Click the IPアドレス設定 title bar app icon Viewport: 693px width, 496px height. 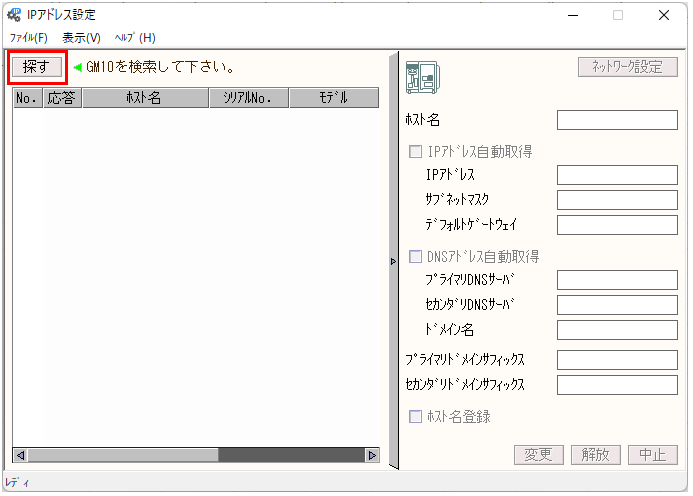pyautogui.click(x=14, y=15)
